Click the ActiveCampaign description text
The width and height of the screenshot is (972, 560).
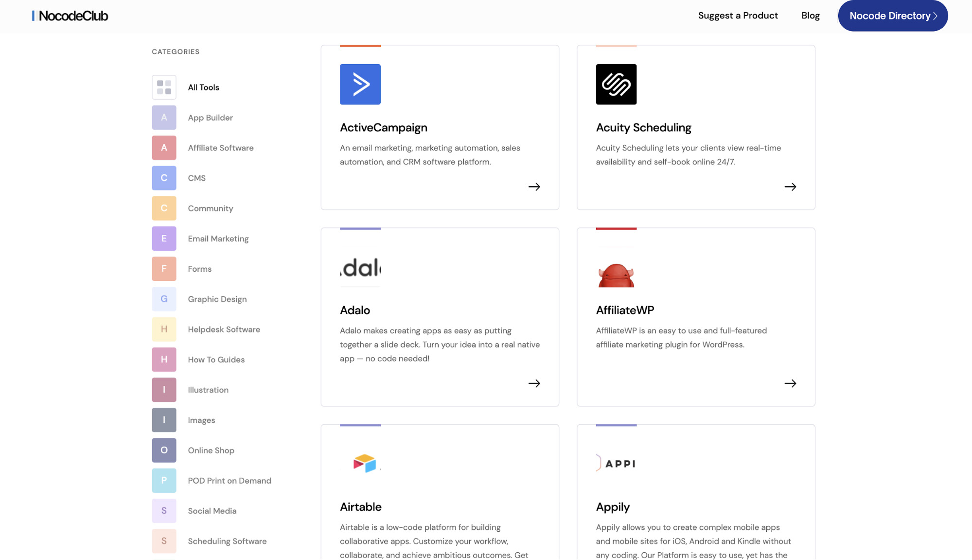tap(430, 155)
